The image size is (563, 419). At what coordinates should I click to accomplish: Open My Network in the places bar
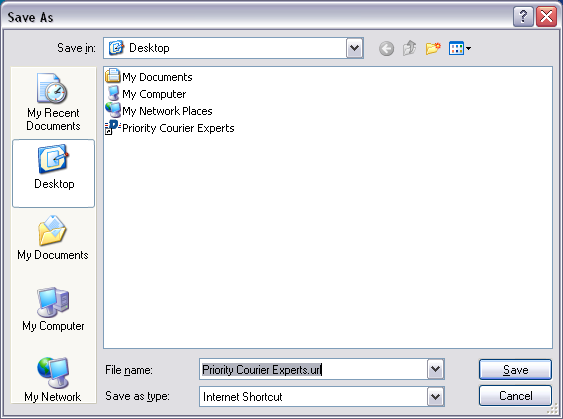click(53, 380)
